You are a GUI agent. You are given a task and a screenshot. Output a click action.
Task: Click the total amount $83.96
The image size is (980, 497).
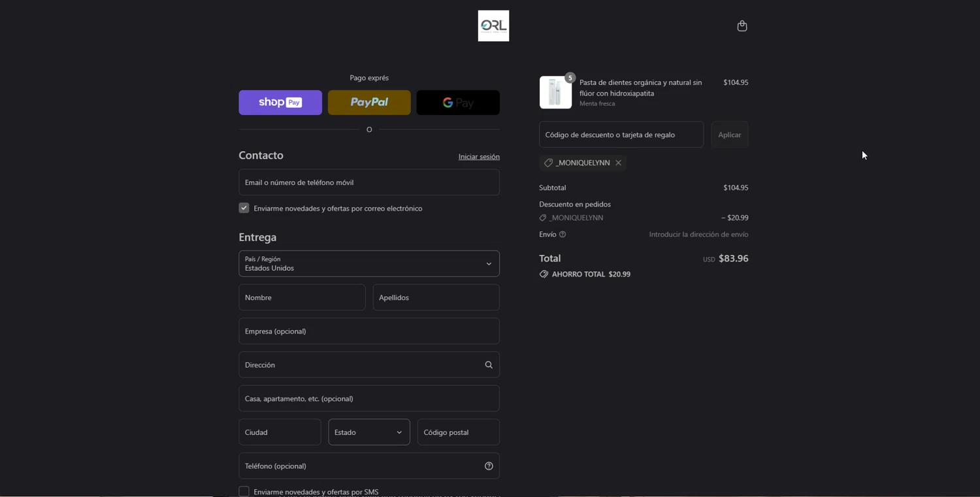[x=734, y=258]
